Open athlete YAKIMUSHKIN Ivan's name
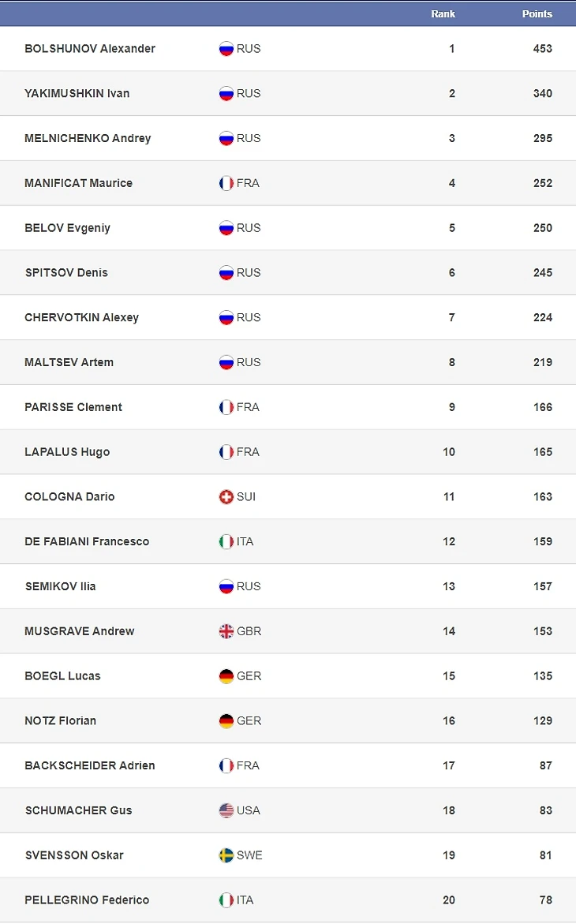 point(77,93)
